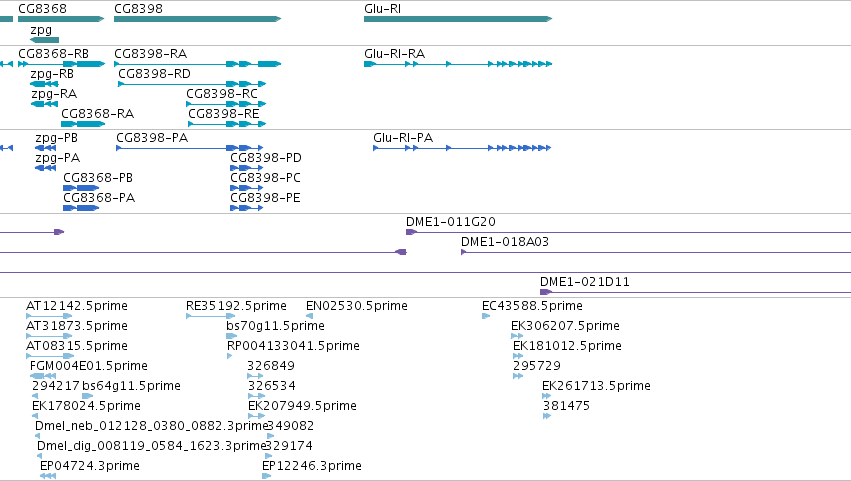Click the Glu-RI-RA transcript label
The image size is (851, 481).
[395, 54]
